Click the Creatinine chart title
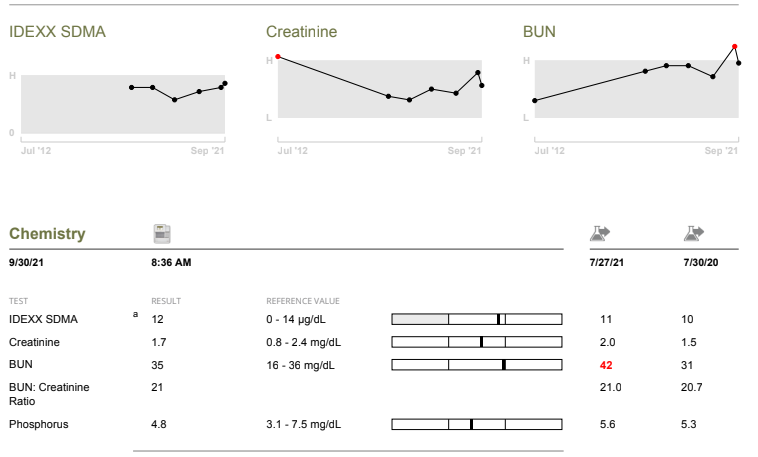758x457 pixels. click(x=301, y=32)
